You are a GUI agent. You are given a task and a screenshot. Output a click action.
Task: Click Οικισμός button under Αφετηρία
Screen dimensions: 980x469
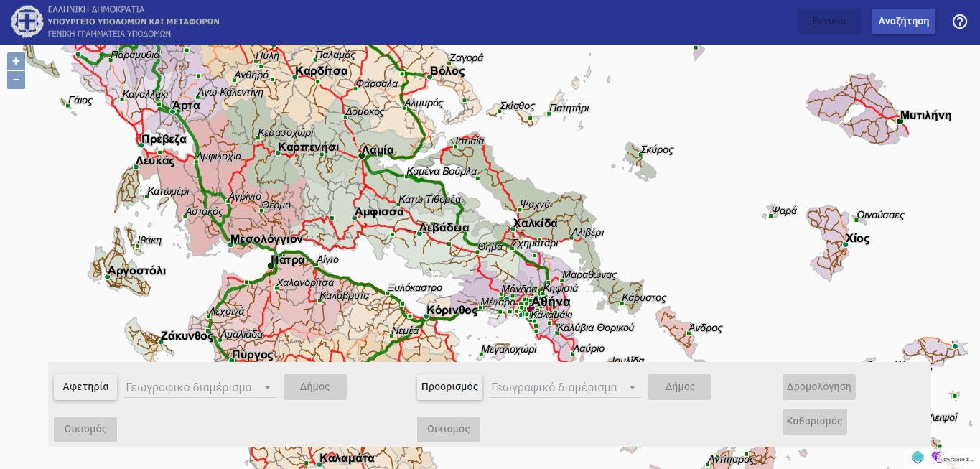click(x=85, y=429)
